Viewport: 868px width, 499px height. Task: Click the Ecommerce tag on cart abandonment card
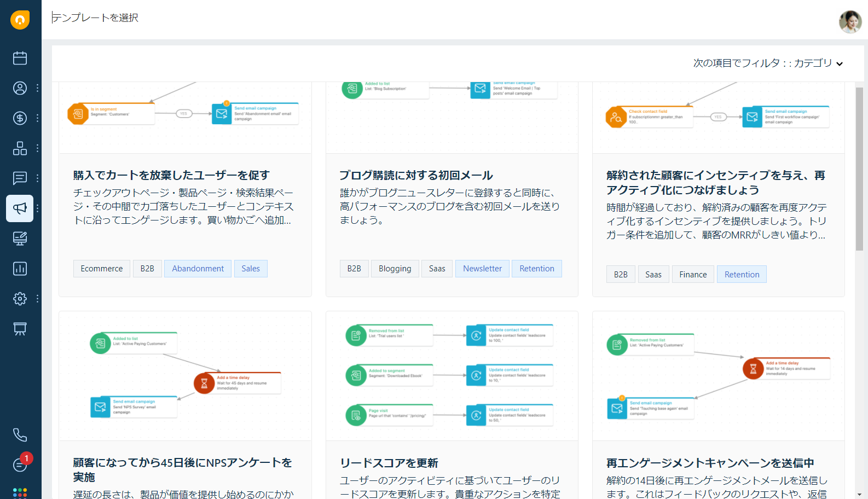[102, 269]
